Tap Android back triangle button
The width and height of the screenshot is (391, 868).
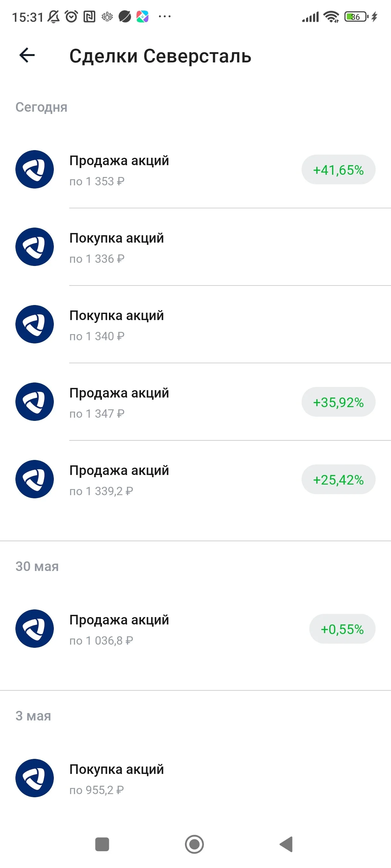(287, 844)
